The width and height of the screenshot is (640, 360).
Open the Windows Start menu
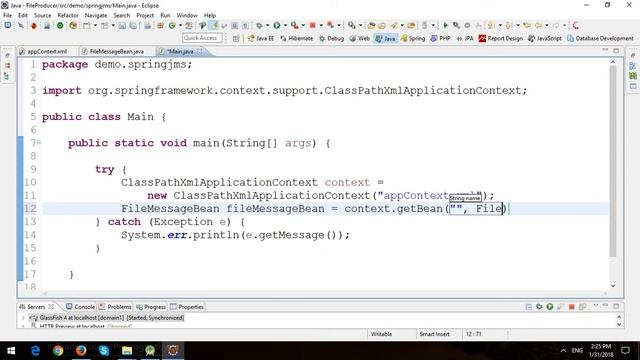pos(11,350)
